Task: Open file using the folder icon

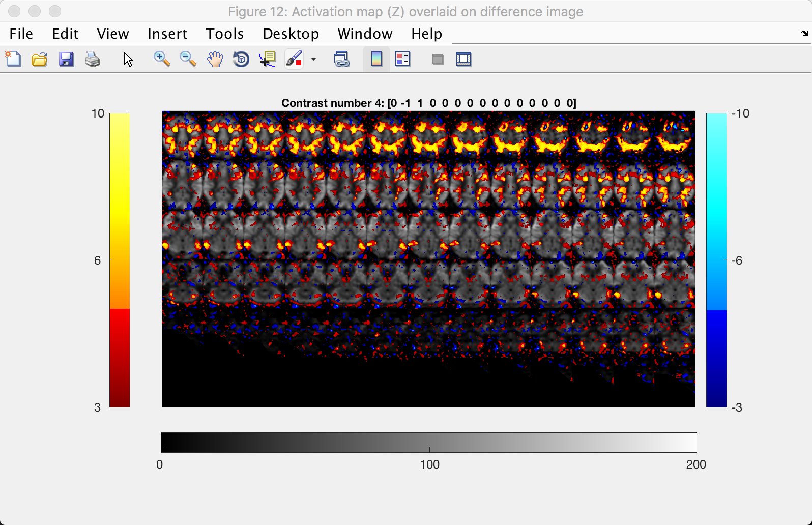Action: click(40, 60)
